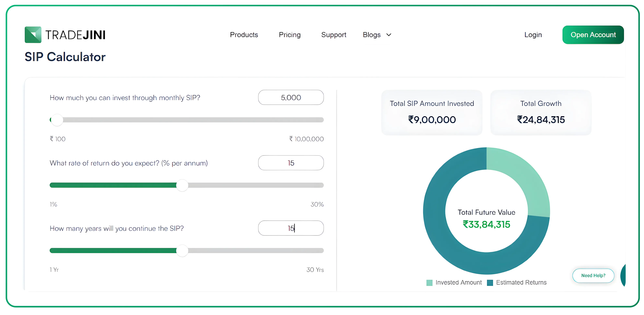The image size is (644, 315).
Task: Click the how many years question text
Action: pos(117,228)
